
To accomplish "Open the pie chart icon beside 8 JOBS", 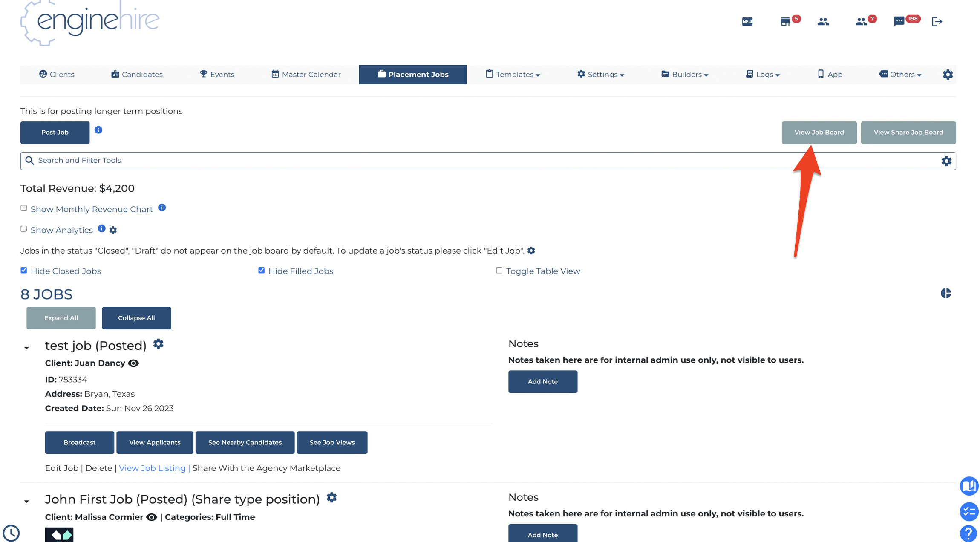I will point(945,293).
